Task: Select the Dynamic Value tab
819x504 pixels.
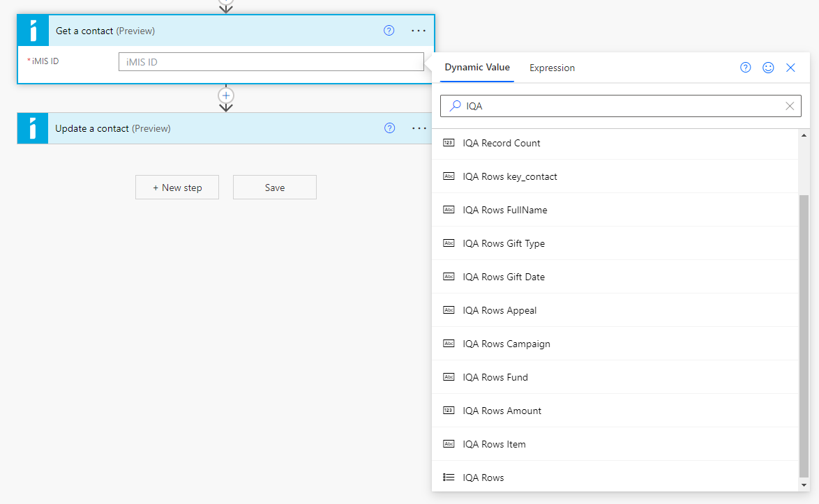Action: click(477, 68)
